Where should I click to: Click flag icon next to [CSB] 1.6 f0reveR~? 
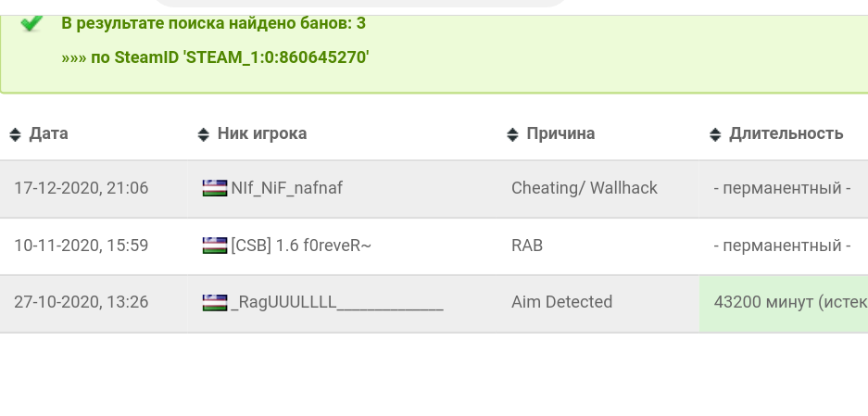[x=215, y=246]
